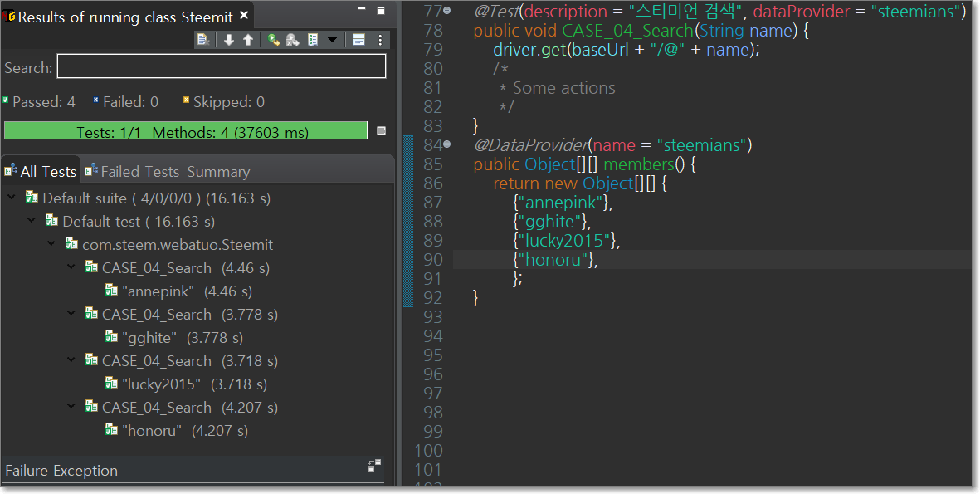The image size is (980, 494).
Task: Fold the @Test method at line 77
Action: coord(447,11)
